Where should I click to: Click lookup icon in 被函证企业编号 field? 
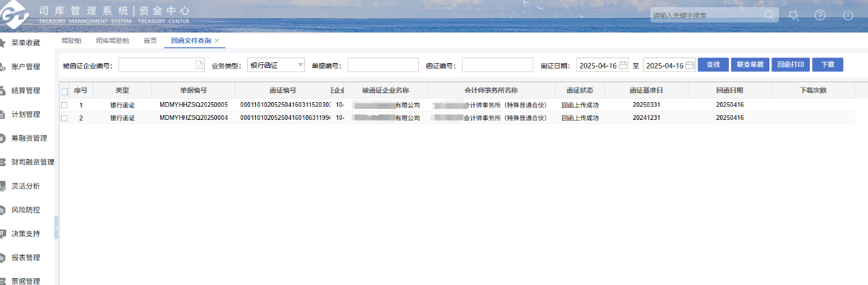coord(199,65)
